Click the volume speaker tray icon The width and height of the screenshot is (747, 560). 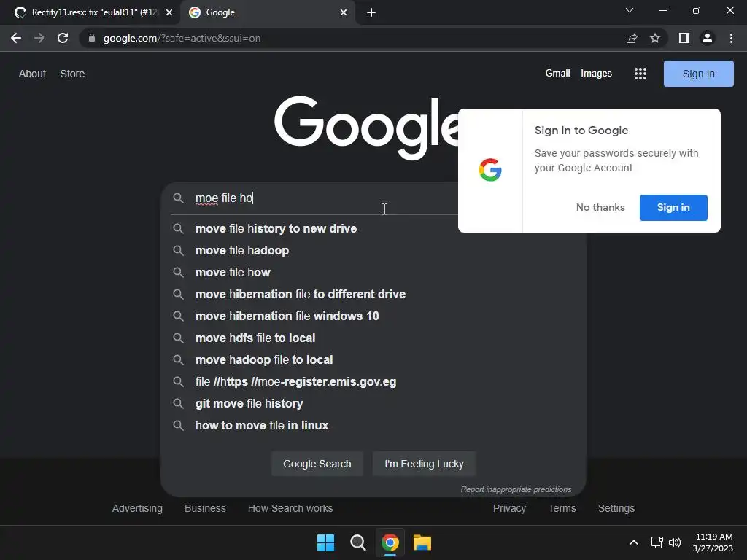coord(675,542)
